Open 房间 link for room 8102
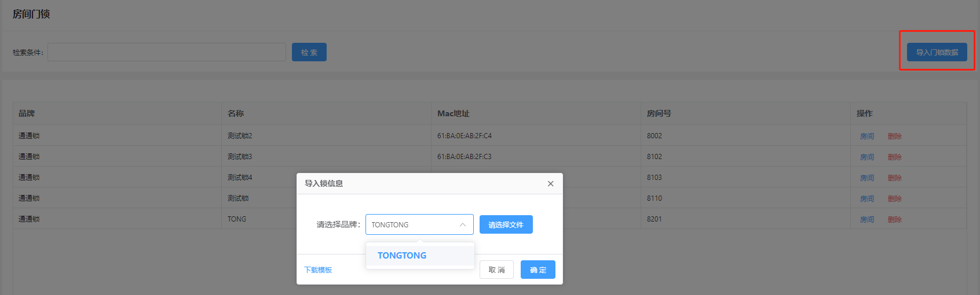This screenshot has height=295, width=980. point(867,157)
